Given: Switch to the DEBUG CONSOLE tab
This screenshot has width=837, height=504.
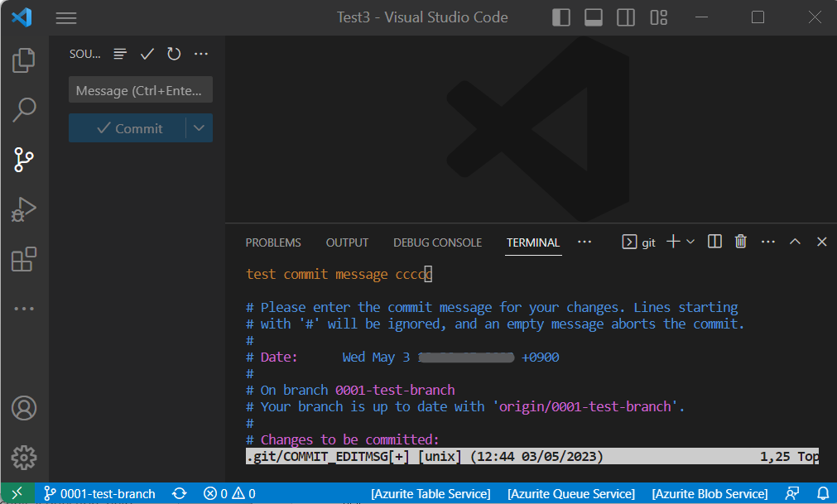Looking at the screenshot, I should [438, 242].
